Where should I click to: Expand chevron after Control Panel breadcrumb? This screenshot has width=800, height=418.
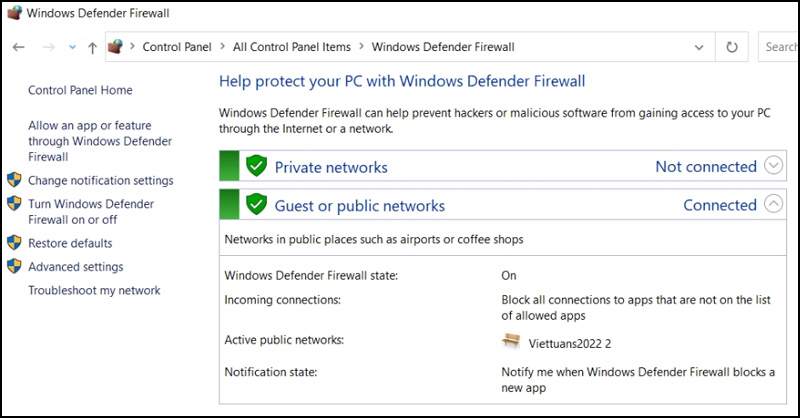222,46
